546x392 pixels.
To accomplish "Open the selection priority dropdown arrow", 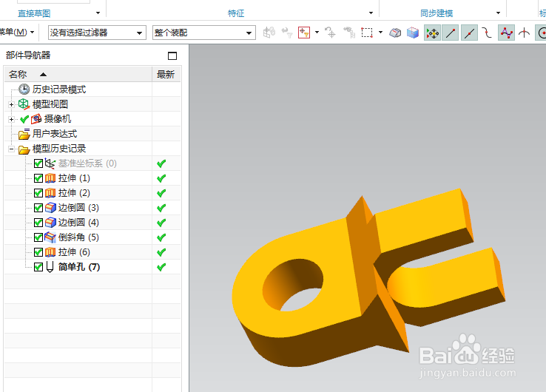I will pos(317,33).
